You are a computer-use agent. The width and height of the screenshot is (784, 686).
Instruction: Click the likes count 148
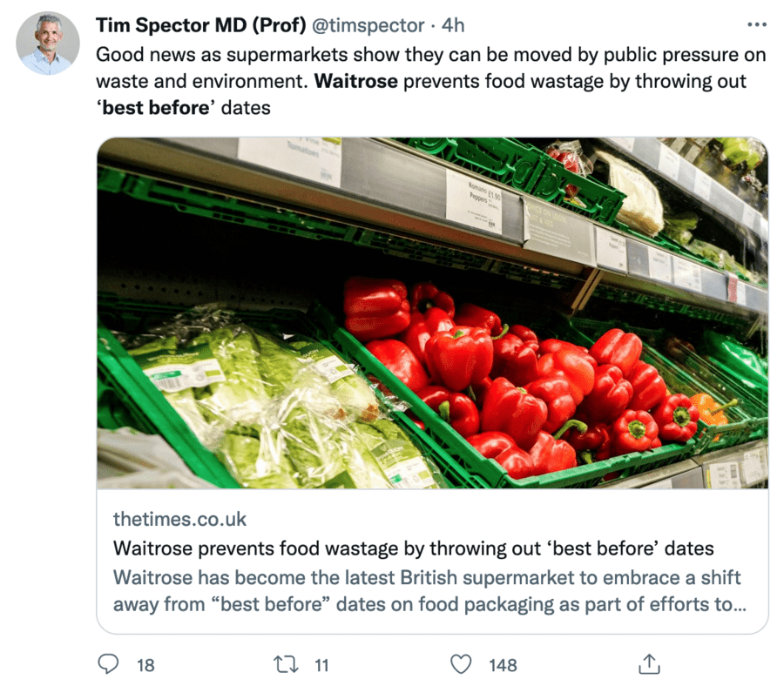coord(503,665)
